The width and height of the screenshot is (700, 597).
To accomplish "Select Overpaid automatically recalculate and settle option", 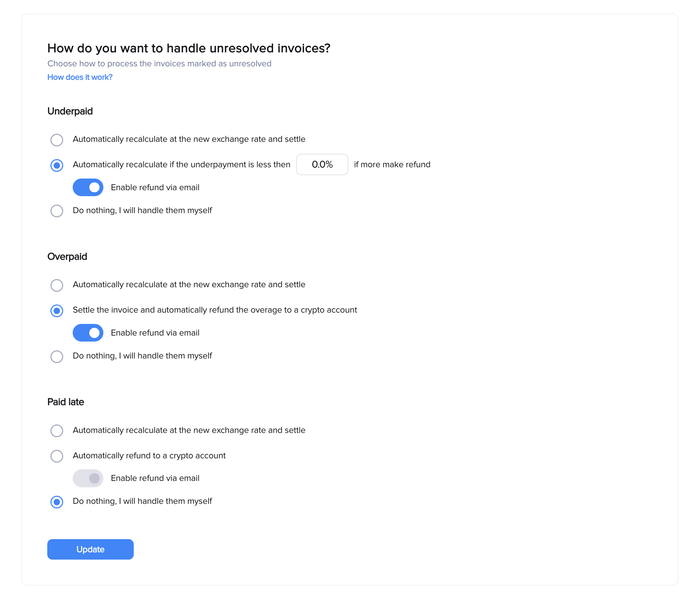I will coord(57,285).
